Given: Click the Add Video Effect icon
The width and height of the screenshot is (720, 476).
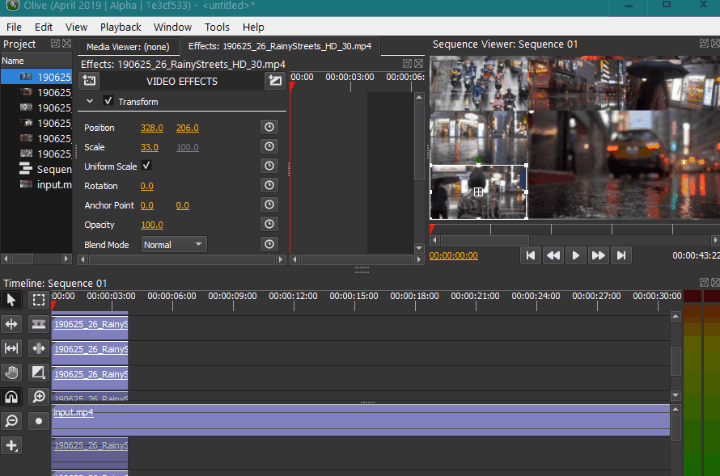Looking at the screenshot, I should pos(90,81).
